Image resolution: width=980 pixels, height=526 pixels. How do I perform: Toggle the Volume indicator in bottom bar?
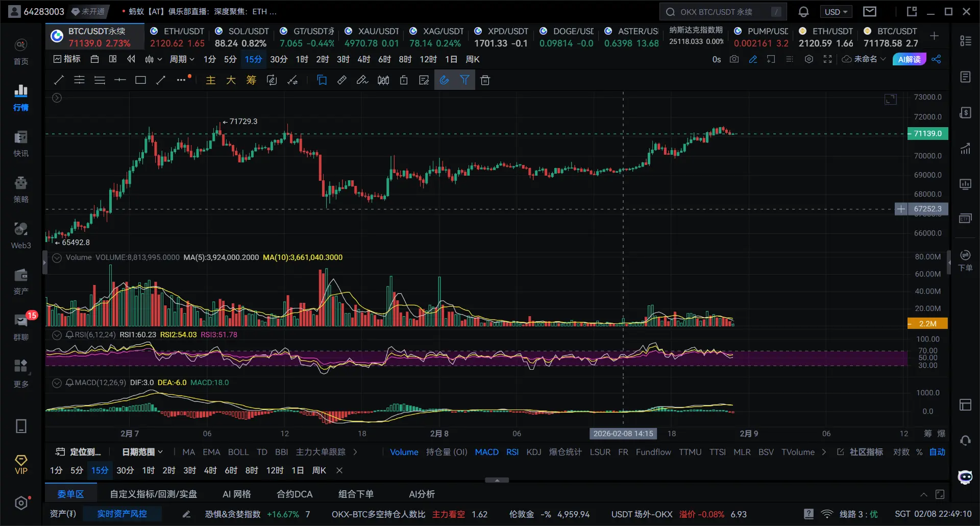coord(404,452)
